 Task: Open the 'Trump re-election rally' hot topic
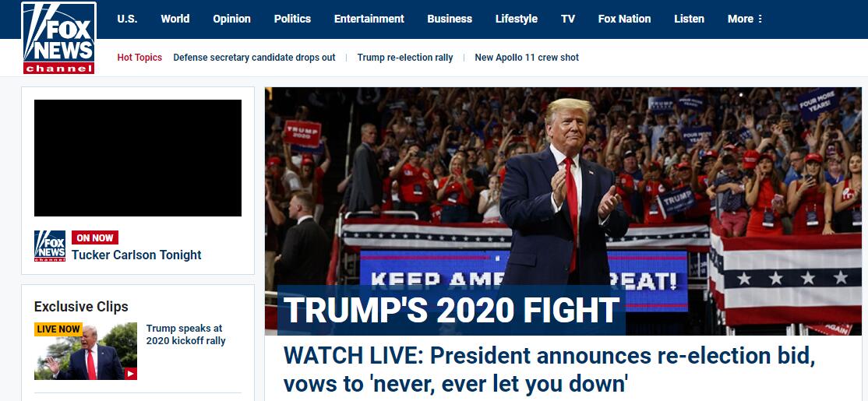[405, 58]
